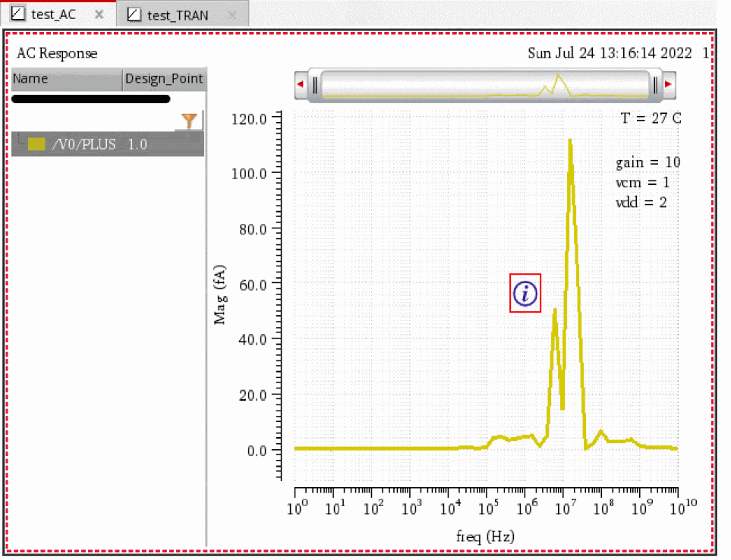
Task: Click the 120.0 Y-axis tick label
Action: [249, 119]
